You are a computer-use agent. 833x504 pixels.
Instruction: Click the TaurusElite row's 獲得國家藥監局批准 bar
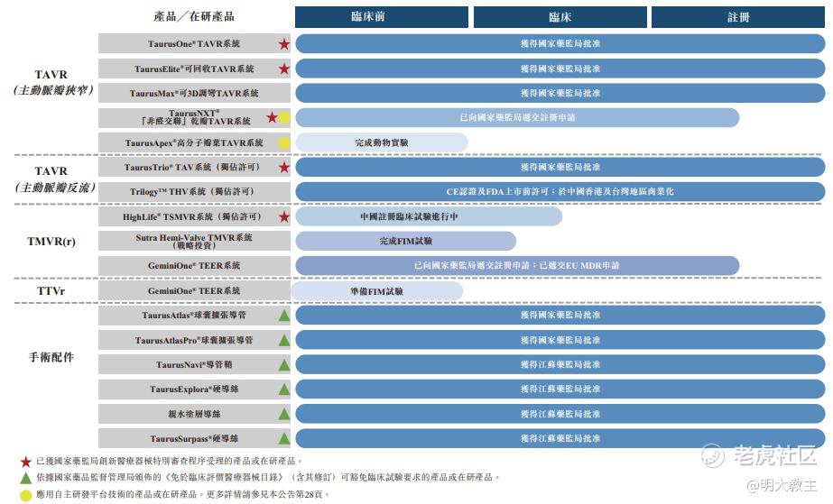[560, 69]
